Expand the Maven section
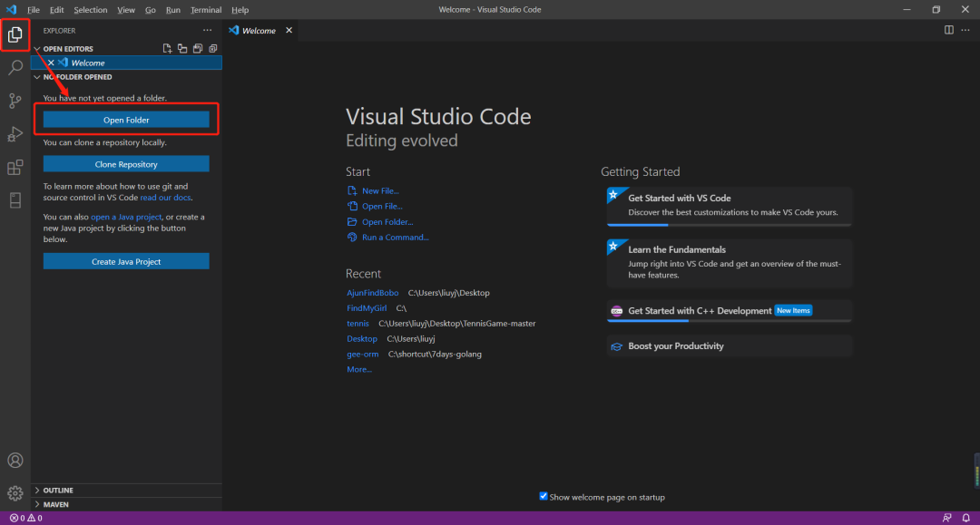Viewport: 980px width, 525px height. (55, 504)
